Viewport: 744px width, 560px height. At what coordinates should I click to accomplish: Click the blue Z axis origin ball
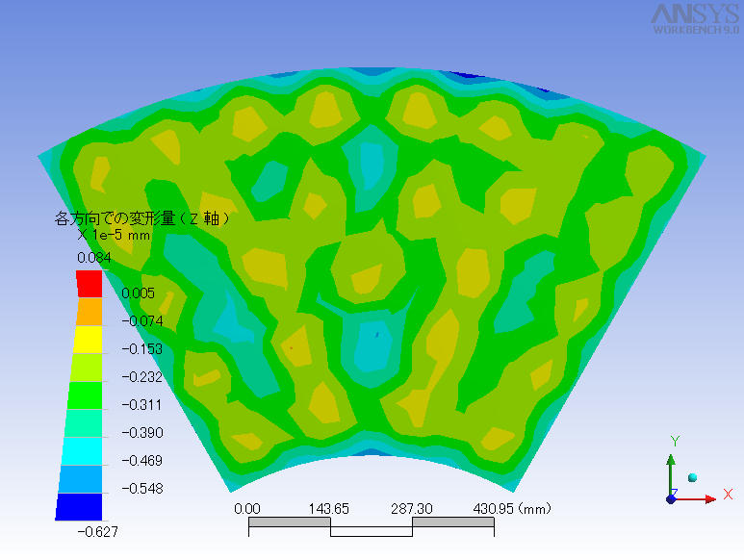(x=672, y=499)
